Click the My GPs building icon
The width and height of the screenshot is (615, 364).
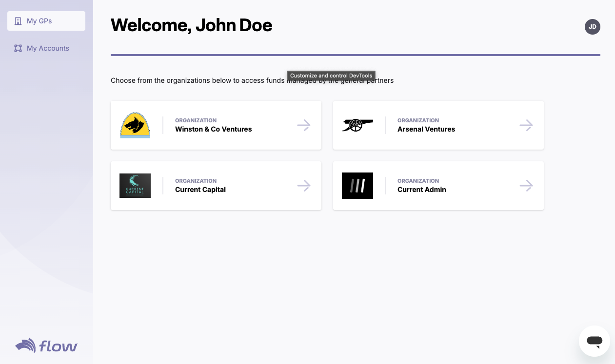point(18,21)
